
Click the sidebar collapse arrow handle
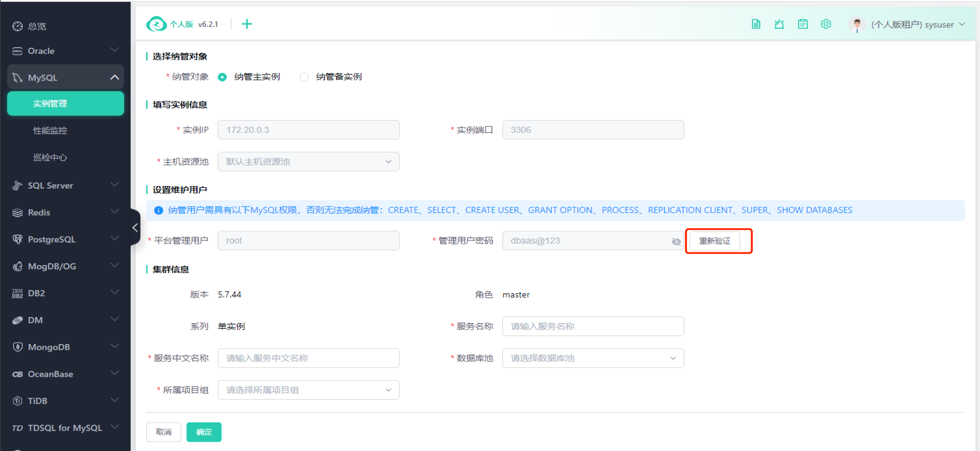click(135, 228)
